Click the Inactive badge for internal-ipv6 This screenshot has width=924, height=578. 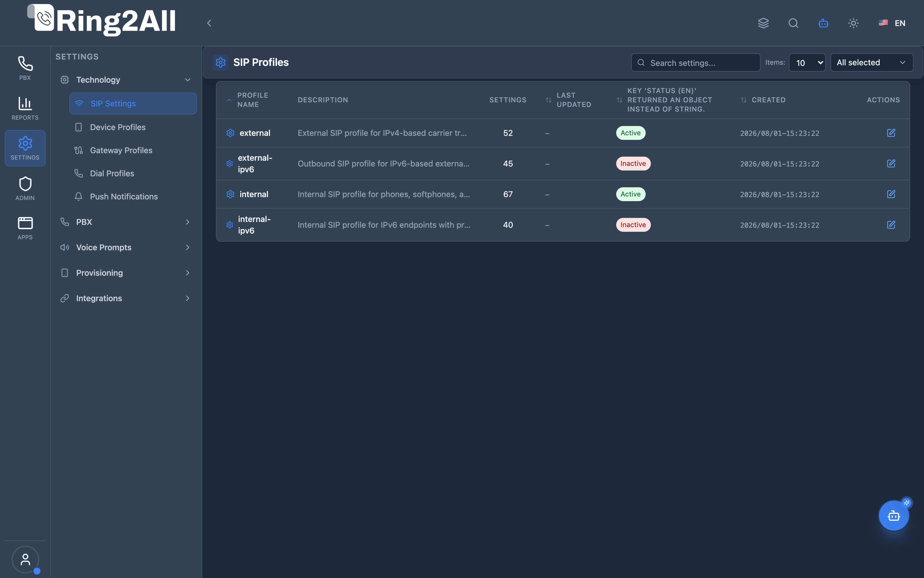click(x=633, y=225)
